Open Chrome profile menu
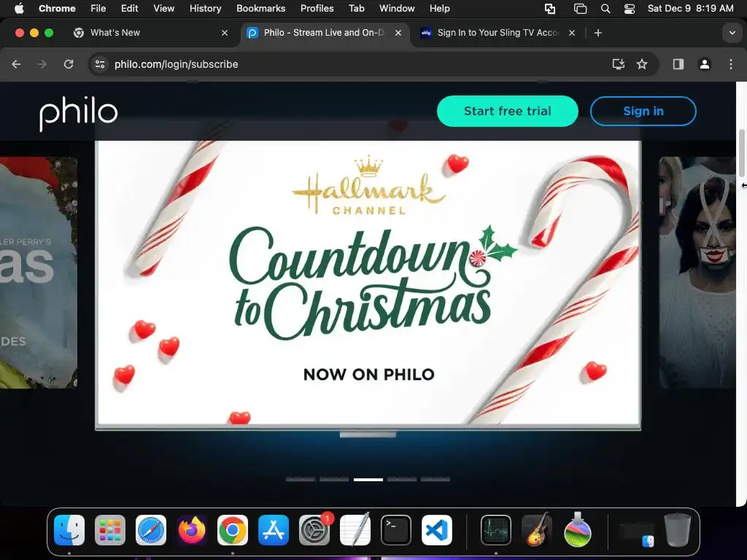Viewport: 747px width, 560px height. (x=704, y=64)
